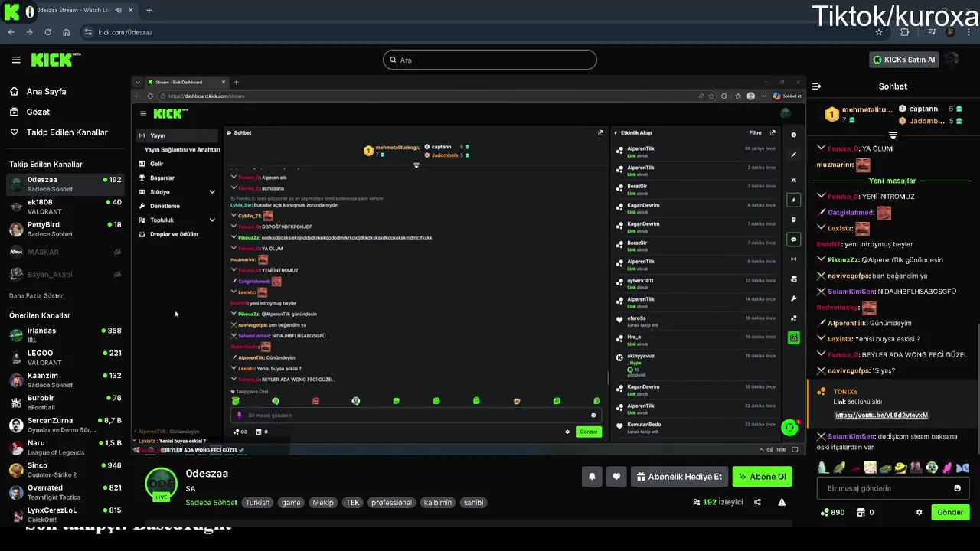980x551 pixels.
Task: Jump to Yeni mesajlar in chat
Action: [892, 181]
